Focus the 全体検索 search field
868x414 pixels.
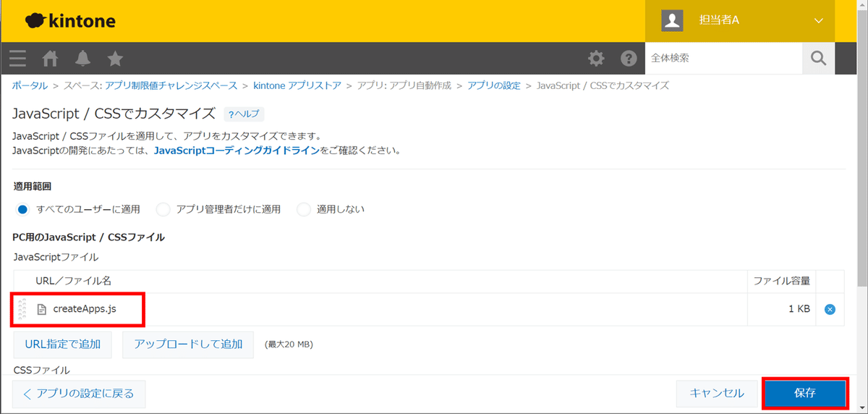point(724,59)
